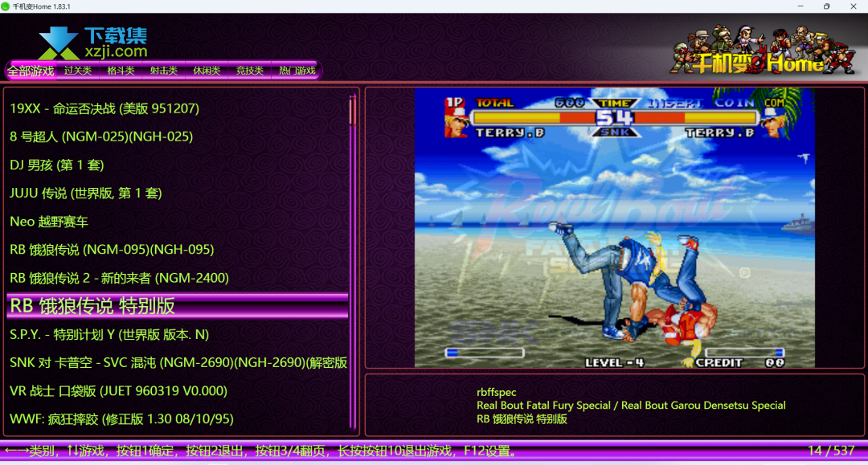868x465 pixels.
Task: Click the green app icon in title bar
Action: 6,6
